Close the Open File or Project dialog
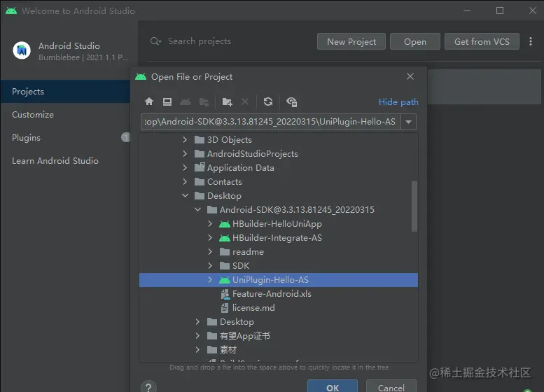The height and width of the screenshot is (392, 544). 410,76
